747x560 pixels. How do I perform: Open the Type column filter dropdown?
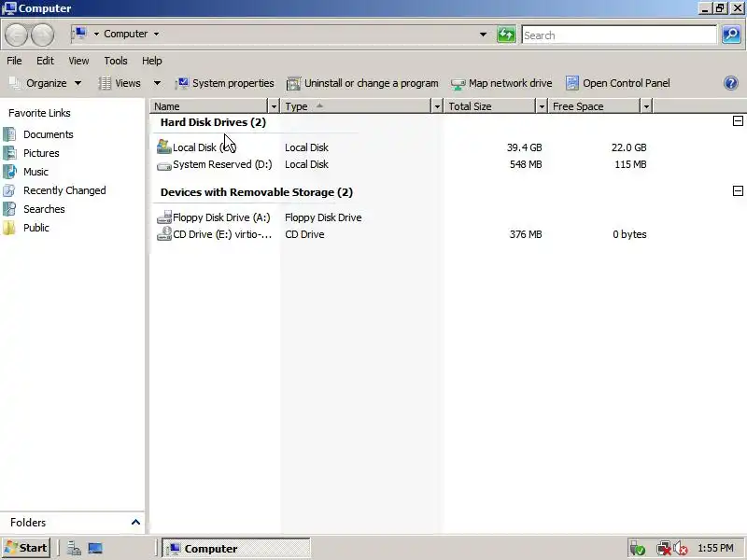coord(437,106)
